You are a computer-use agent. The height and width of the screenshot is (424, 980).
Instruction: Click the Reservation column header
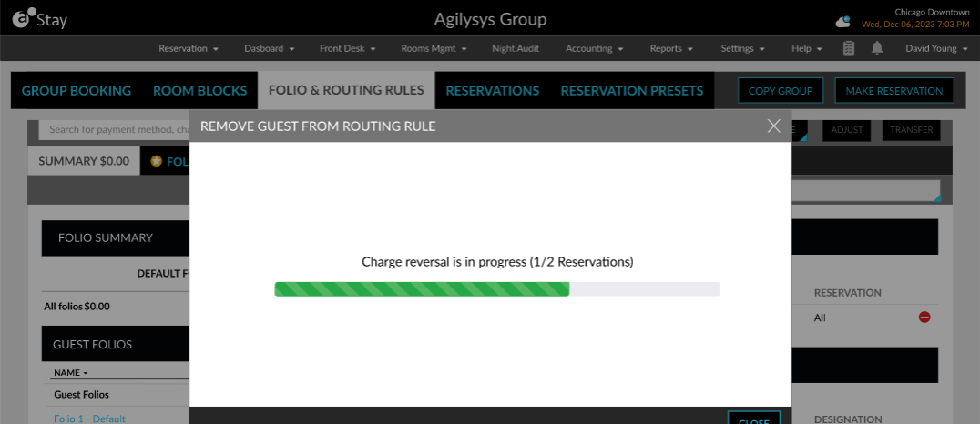[848, 292]
